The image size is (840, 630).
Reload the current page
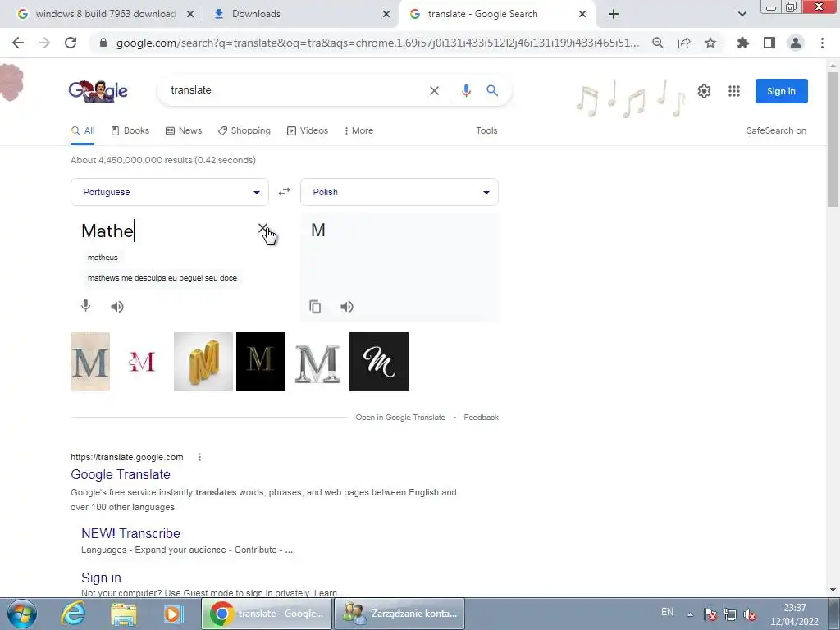coord(71,43)
